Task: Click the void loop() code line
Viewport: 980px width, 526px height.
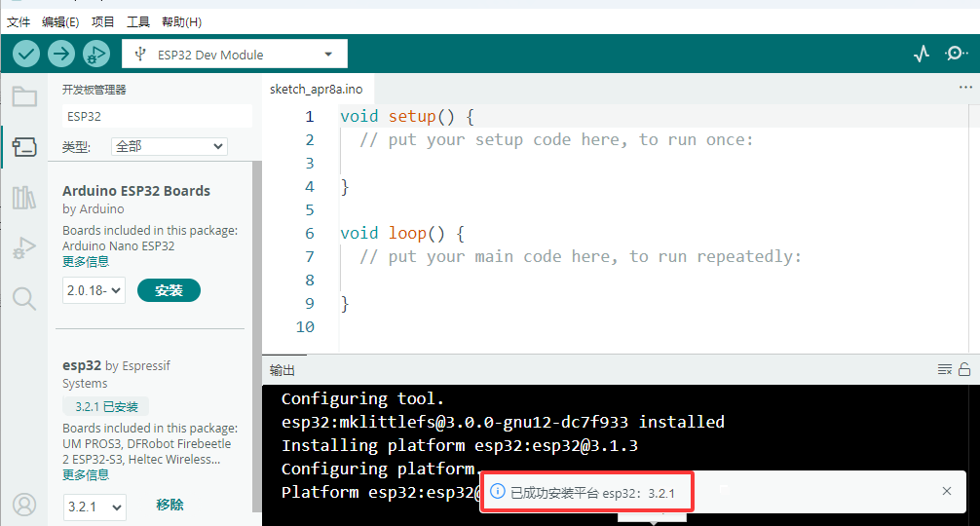Action: pyautogui.click(x=402, y=233)
